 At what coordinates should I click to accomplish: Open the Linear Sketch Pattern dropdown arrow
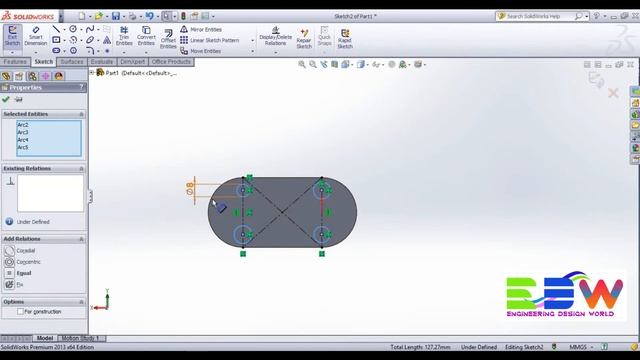point(252,40)
